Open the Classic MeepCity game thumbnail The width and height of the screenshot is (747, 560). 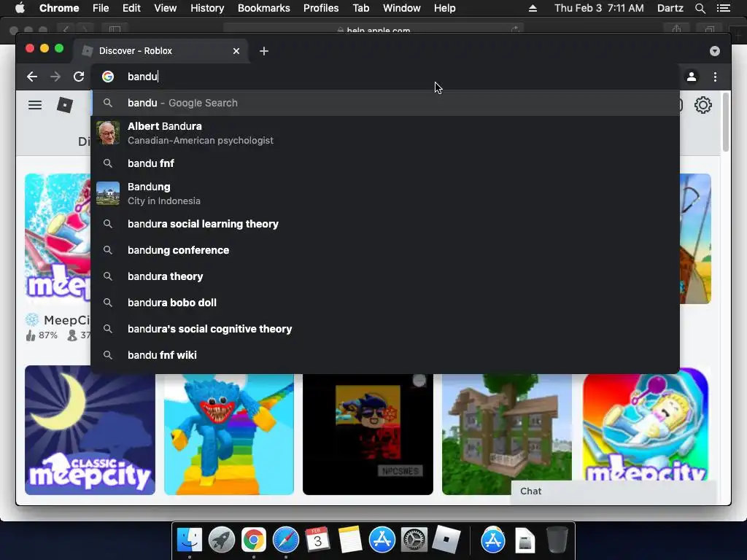click(x=90, y=430)
